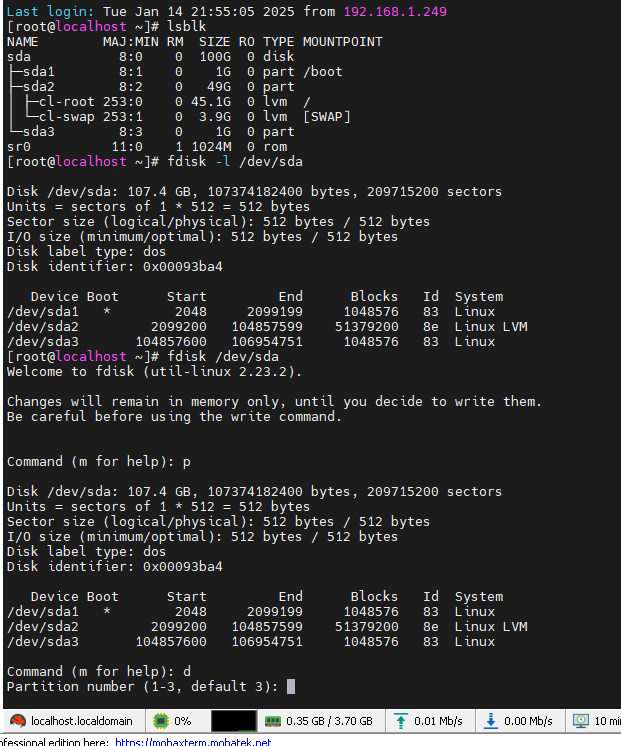The image size is (621, 746).
Task: Click the 0.01 Mb/s upload speed readout
Action: [438, 721]
